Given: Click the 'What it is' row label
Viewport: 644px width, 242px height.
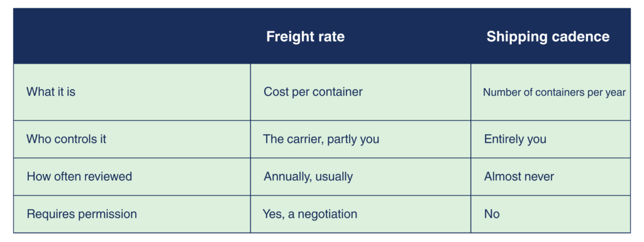Looking at the screenshot, I should 51,91.
